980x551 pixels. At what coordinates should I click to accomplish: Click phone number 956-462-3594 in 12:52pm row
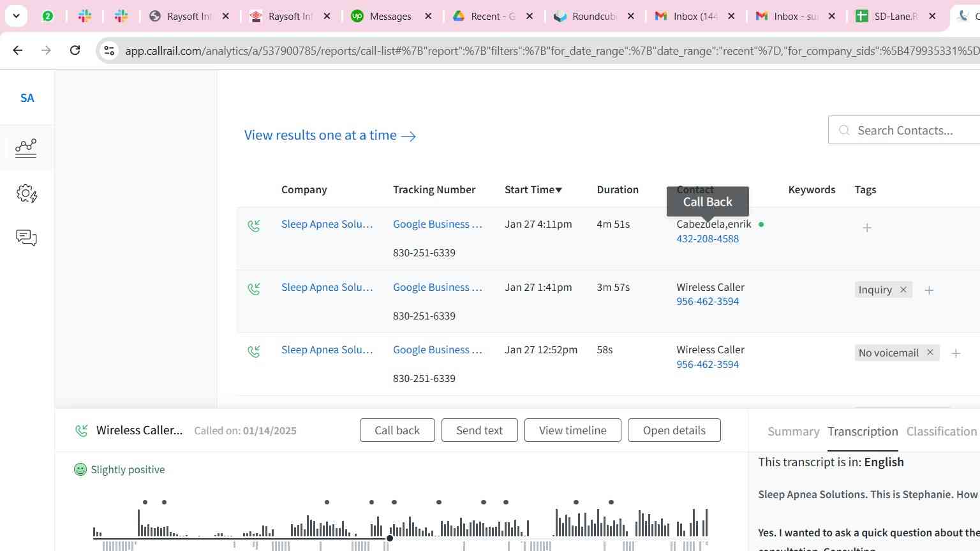708,364
